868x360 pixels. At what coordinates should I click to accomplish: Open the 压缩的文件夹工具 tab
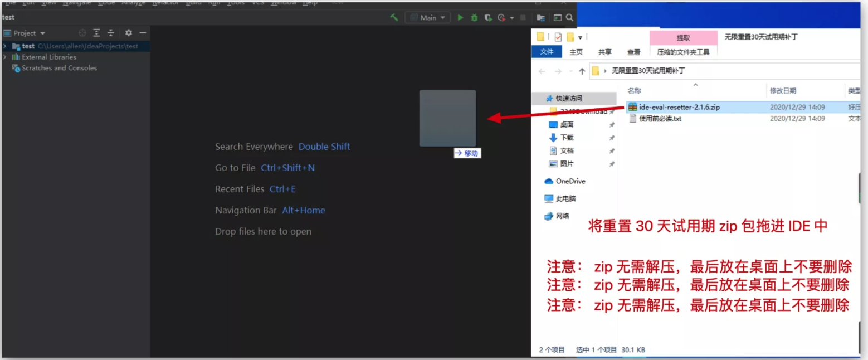pos(684,52)
